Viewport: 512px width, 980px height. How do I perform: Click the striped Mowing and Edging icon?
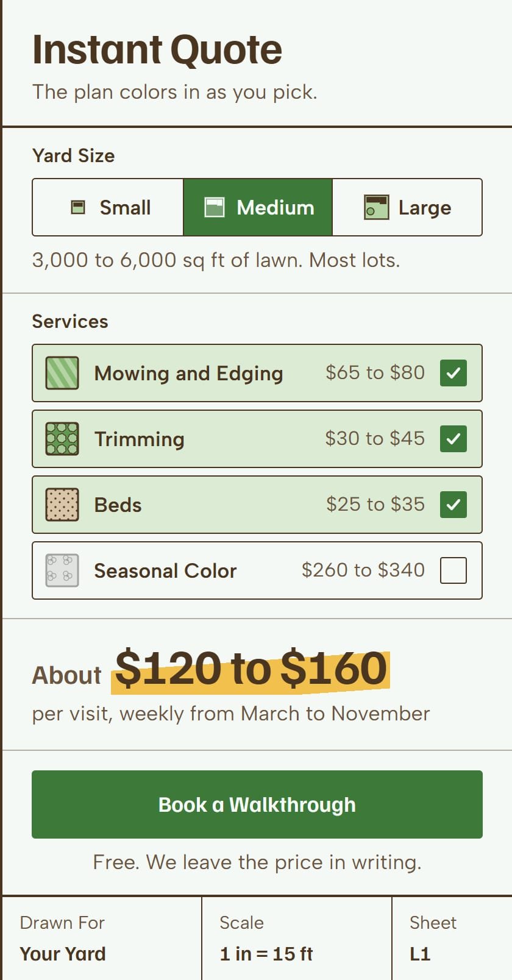[62, 373]
